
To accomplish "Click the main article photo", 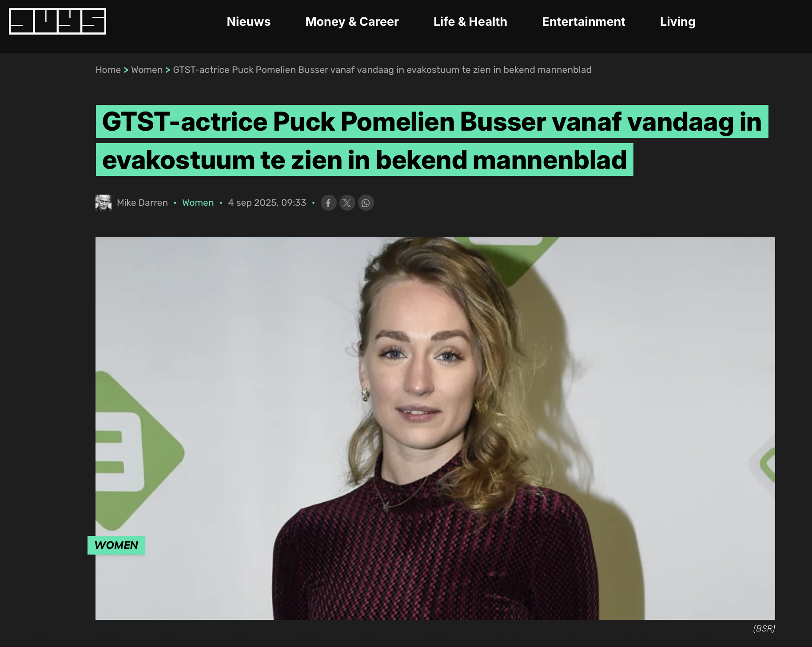I will [435, 428].
